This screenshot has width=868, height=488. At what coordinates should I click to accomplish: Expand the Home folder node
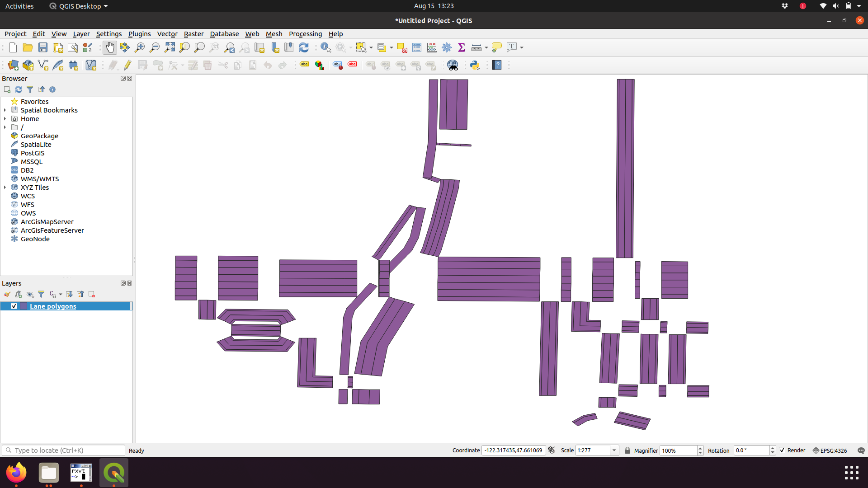(x=5, y=119)
